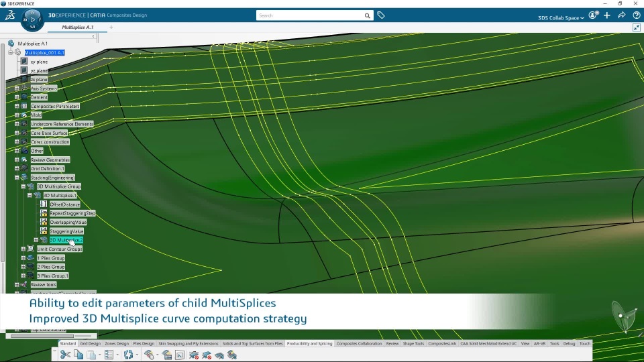The width and height of the screenshot is (644, 362).
Task: Click the Composites Parameters icon
Action: click(x=24, y=106)
